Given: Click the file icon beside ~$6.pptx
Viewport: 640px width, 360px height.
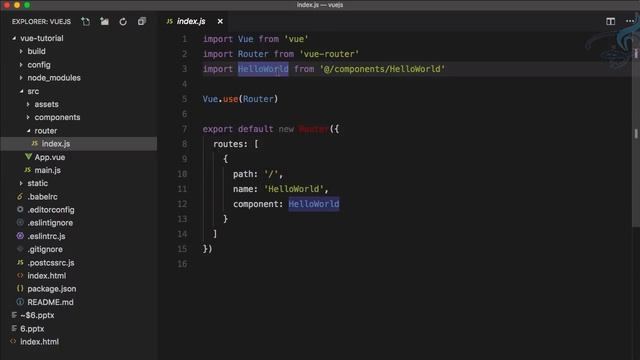Looking at the screenshot, I should click(x=14, y=315).
